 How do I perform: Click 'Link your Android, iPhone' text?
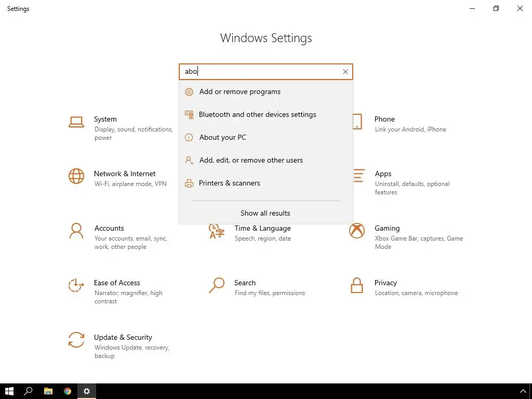tap(410, 129)
